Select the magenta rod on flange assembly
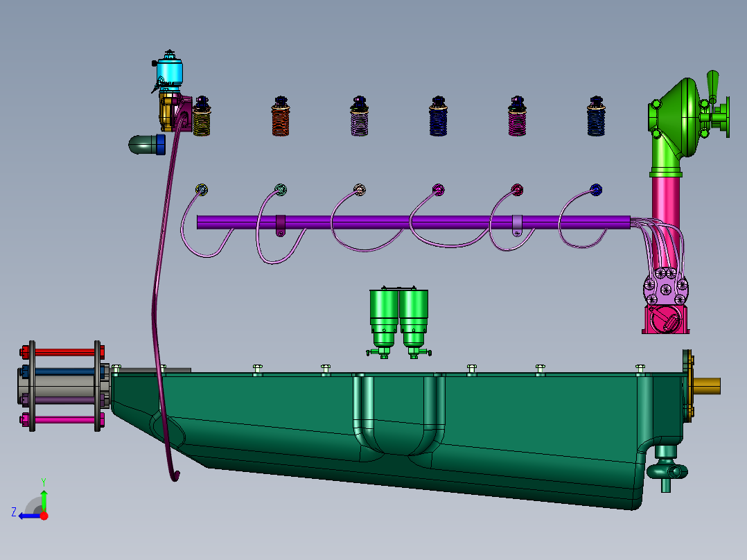 [63, 420]
